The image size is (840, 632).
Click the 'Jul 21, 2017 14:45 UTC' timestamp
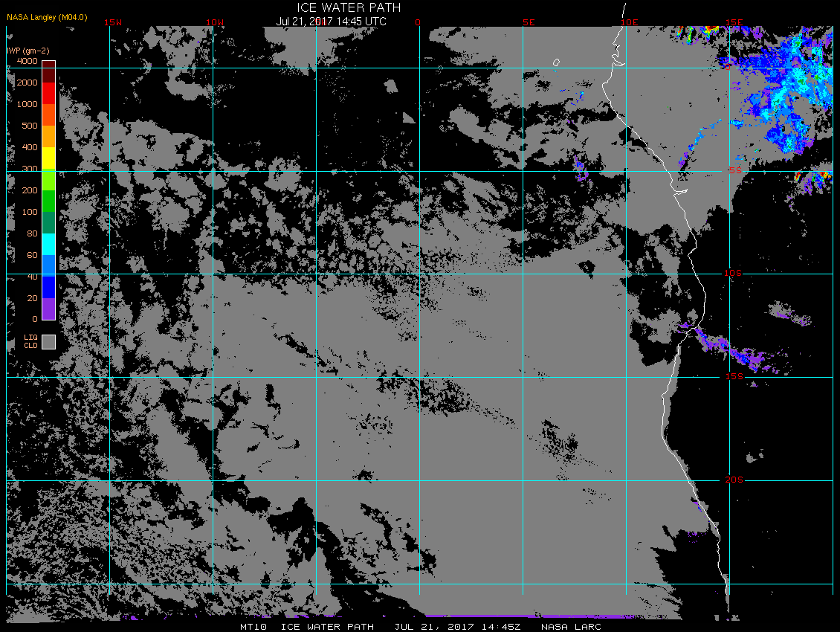point(331,22)
